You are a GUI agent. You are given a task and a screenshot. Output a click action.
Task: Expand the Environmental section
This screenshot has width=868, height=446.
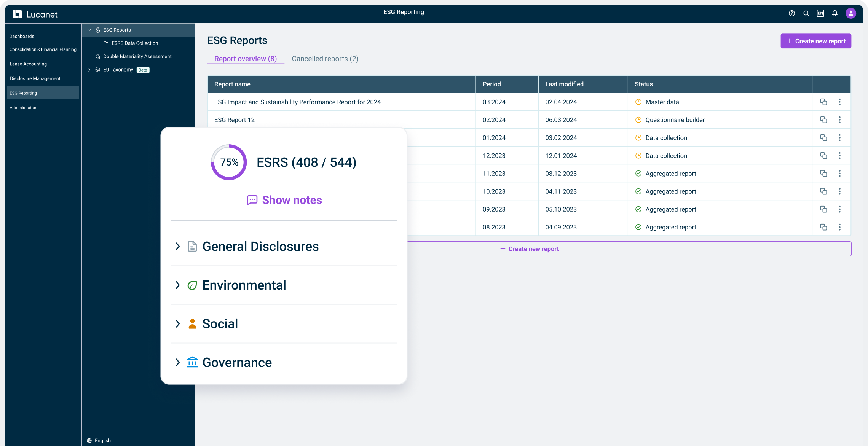coord(177,285)
